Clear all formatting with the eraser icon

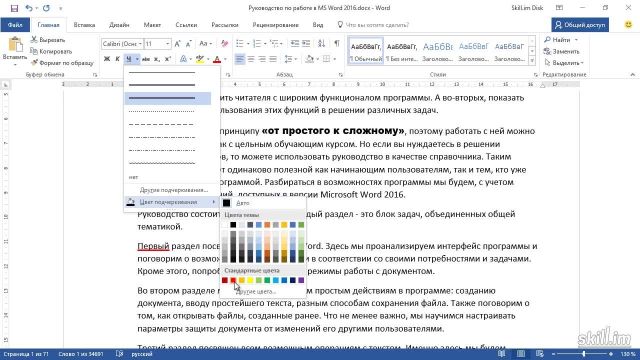click(224, 44)
